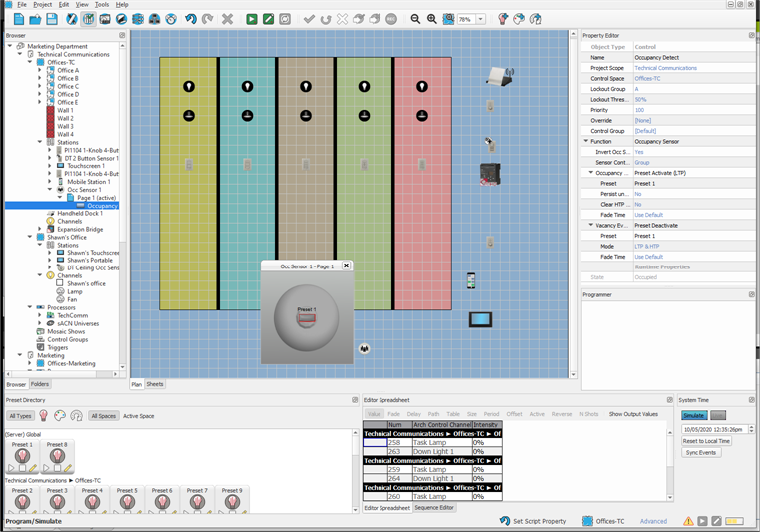
Task: Click the warning triangle in the status bar
Action: coord(688,521)
